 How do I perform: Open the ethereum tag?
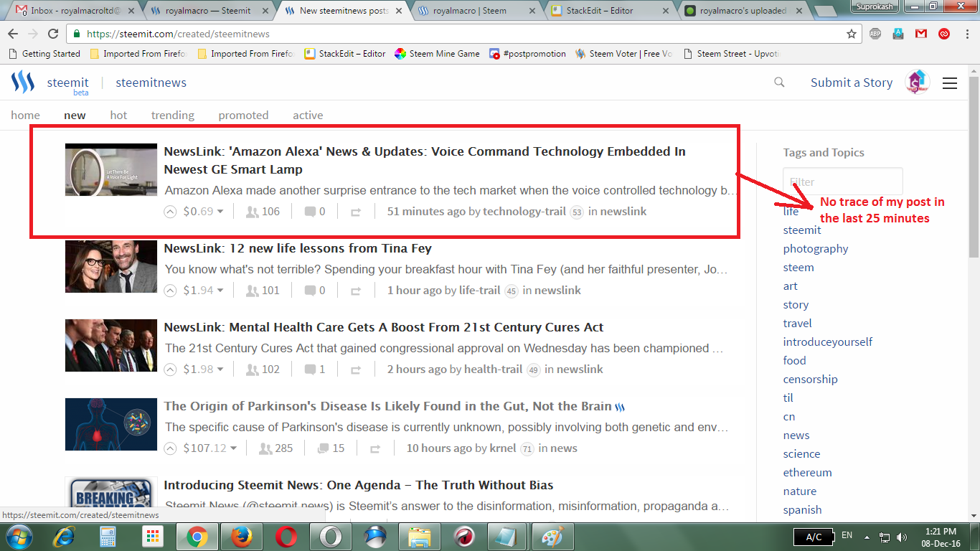(808, 473)
